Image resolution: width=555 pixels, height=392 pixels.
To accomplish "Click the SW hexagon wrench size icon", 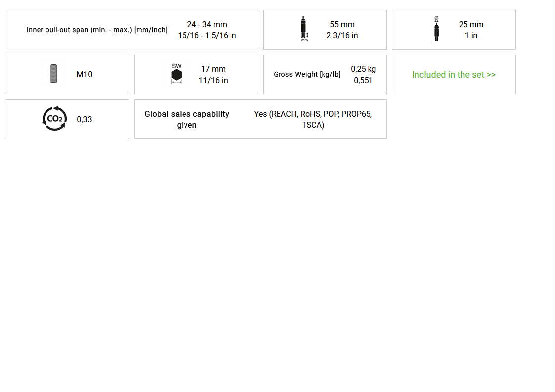I will pos(176,74).
